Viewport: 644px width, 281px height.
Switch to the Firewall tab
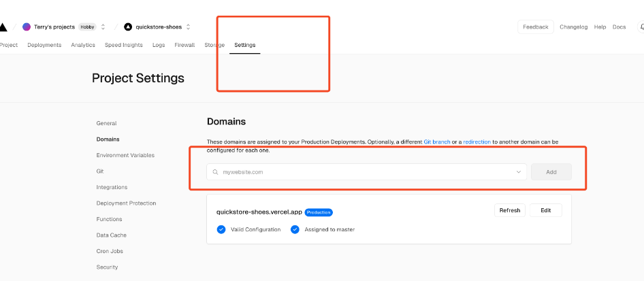click(184, 45)
